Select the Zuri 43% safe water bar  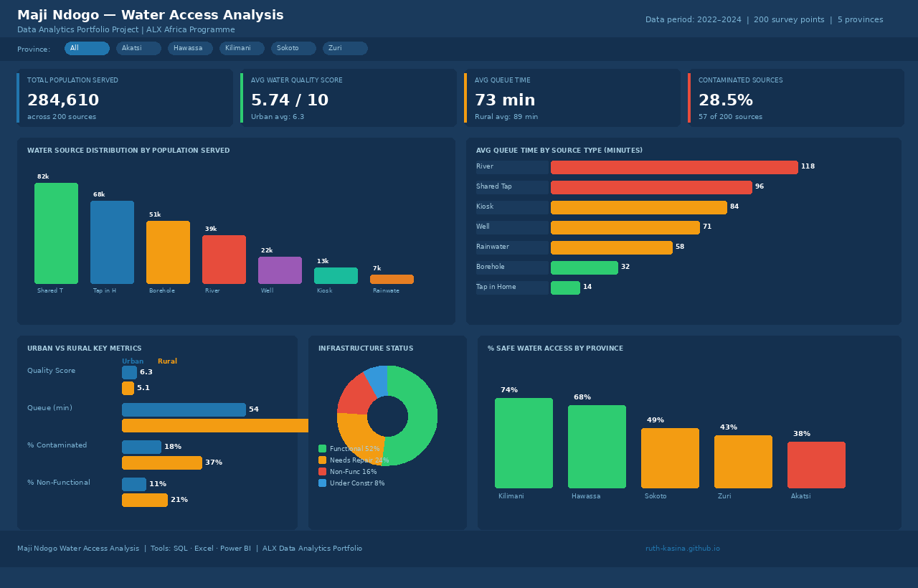(x=743, y=462)
